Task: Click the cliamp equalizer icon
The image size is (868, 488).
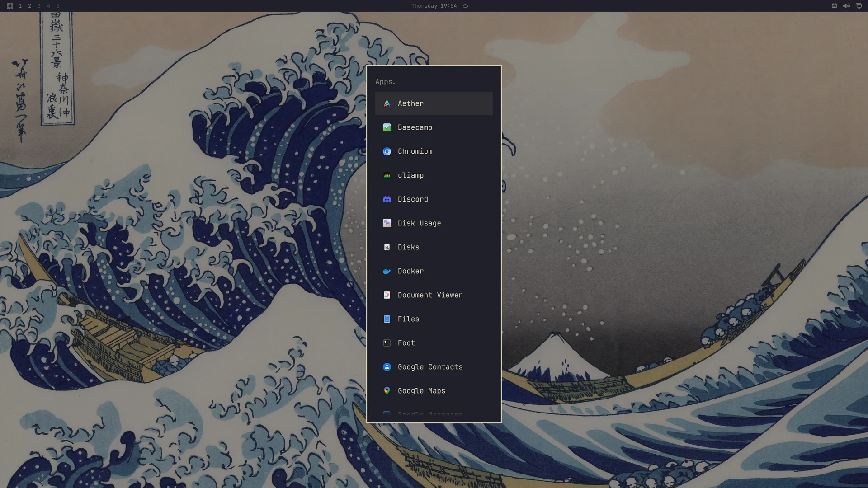Action: tap(387, 175)
